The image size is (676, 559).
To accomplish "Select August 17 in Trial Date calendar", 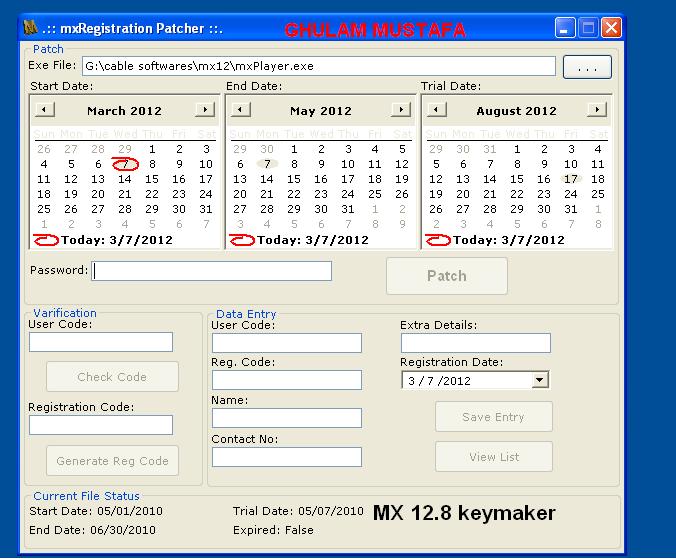I will pyautogui.click(x=571, y=179).
